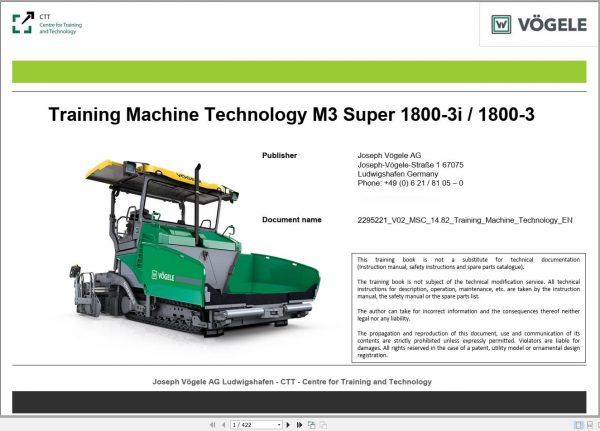Click the Joseph Vögele AG publisher line
This screenshot has height=431, width=600.
pyautogui.click(x=389, y=155)
